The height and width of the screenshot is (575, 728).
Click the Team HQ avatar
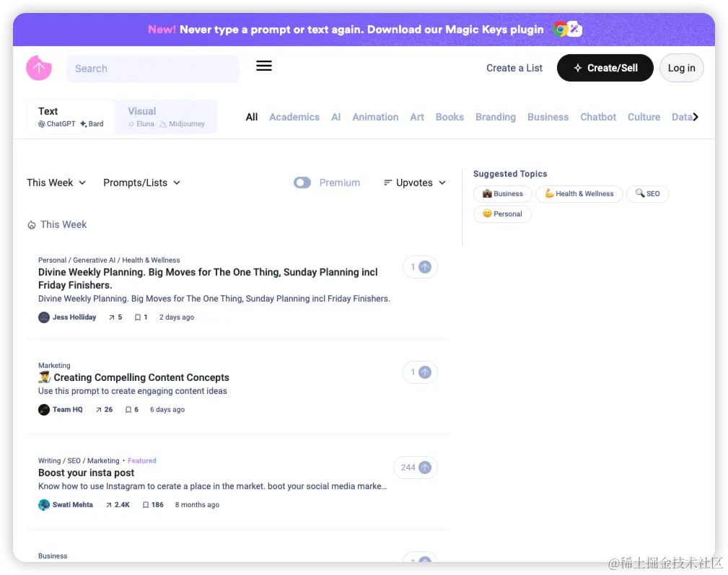pyautogui.click(x=43, y=410)
